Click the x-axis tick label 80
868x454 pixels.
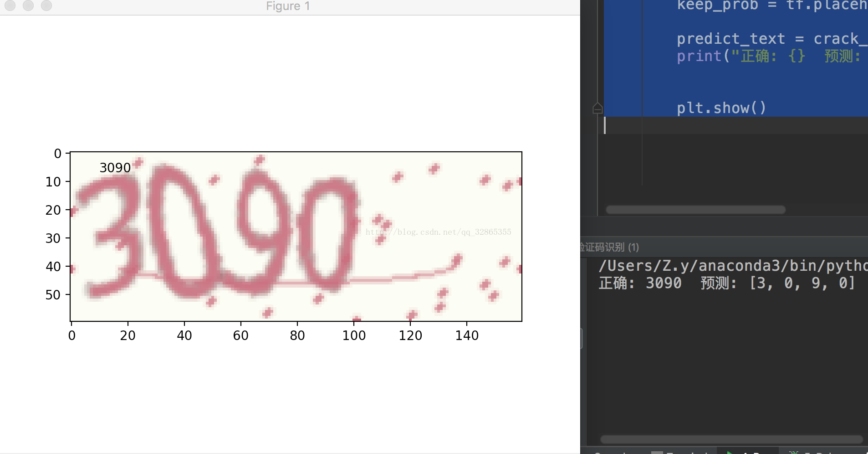(x=297, y=335)
